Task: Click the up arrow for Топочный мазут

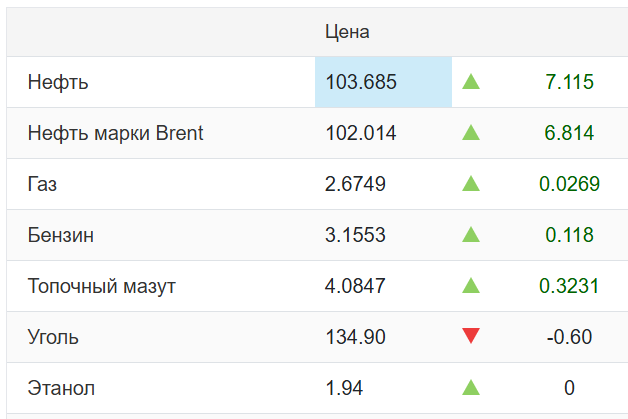Action: pyautogui.click(x=471, y=286)
